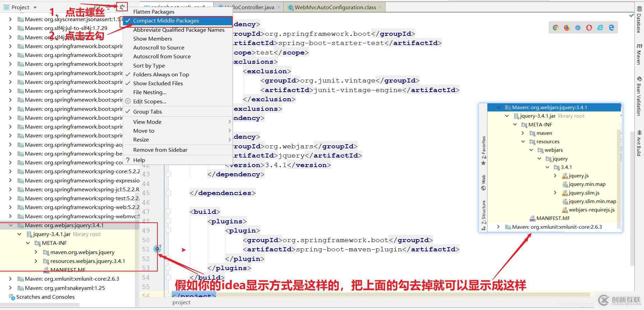Select the MANIFEST.MF file
Image resolution: width=644 pixels, height=310 pixels.
[68, 270]
